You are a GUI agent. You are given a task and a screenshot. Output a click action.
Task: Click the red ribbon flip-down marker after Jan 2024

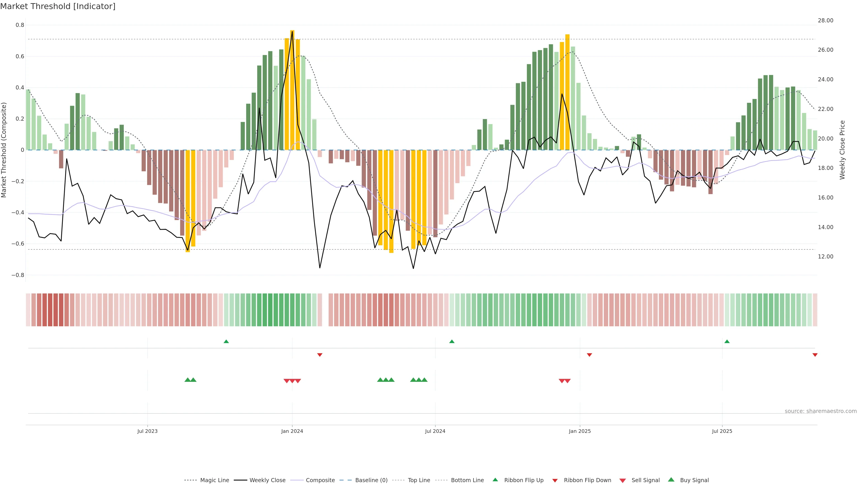point(320,355)
